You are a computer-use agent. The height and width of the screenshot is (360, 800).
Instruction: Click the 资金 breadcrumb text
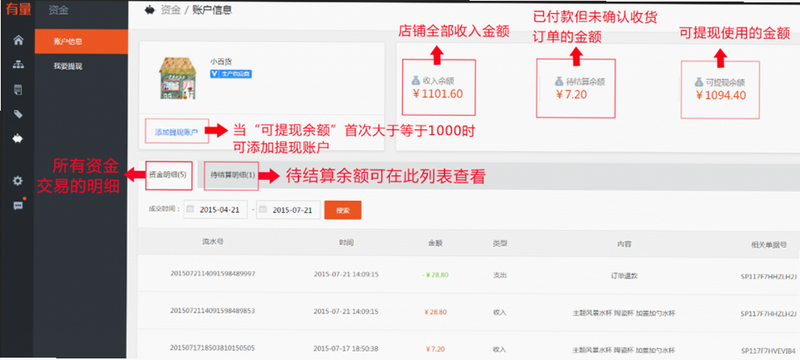pos(170,10)
